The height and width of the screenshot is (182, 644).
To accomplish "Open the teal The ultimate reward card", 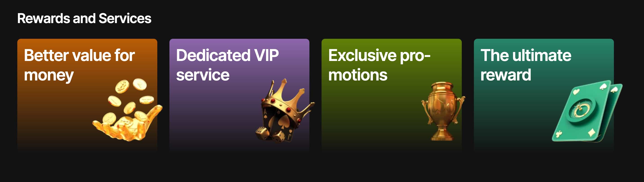I will [544, 95].
